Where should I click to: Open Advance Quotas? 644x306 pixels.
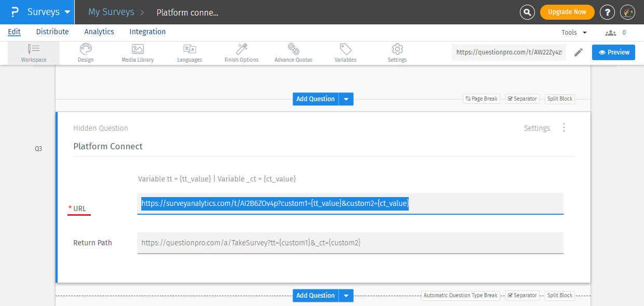(293, 53)
